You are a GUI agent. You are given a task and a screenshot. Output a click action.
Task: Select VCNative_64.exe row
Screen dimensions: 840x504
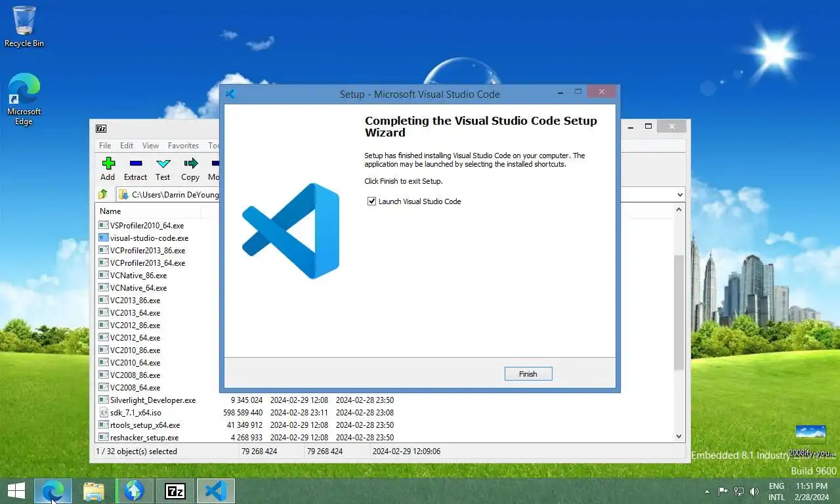[138, 288]
